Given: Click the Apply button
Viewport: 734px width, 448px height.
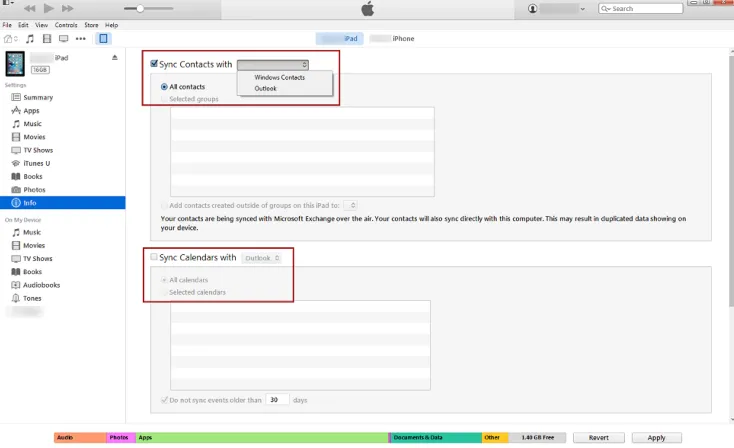Looking at the screenshot, I should (656, 437).
